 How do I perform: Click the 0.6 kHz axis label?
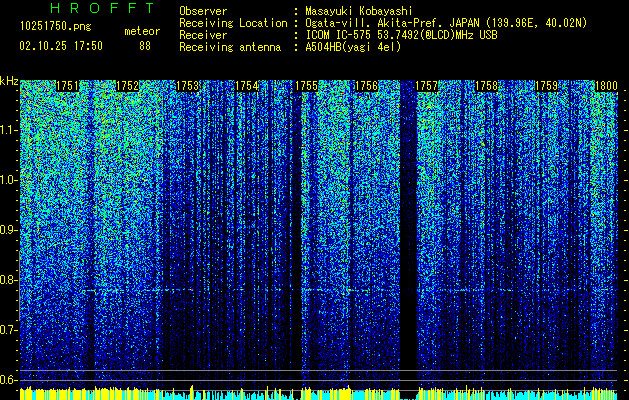(x=9, y=380)
